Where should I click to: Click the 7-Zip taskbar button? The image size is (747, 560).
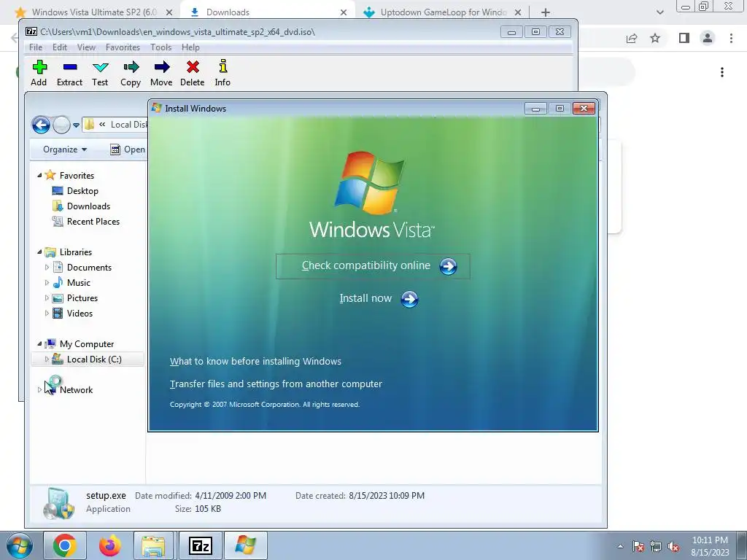200,545
